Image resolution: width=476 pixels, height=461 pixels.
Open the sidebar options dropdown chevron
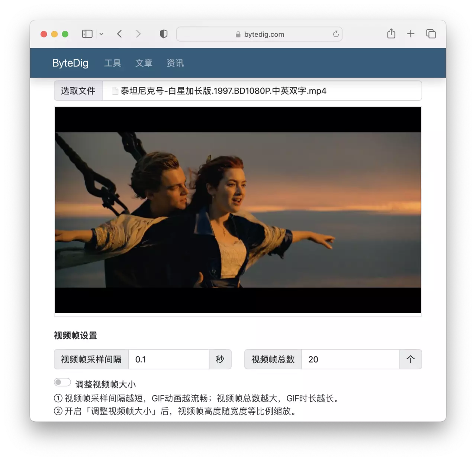coord(101,34)
